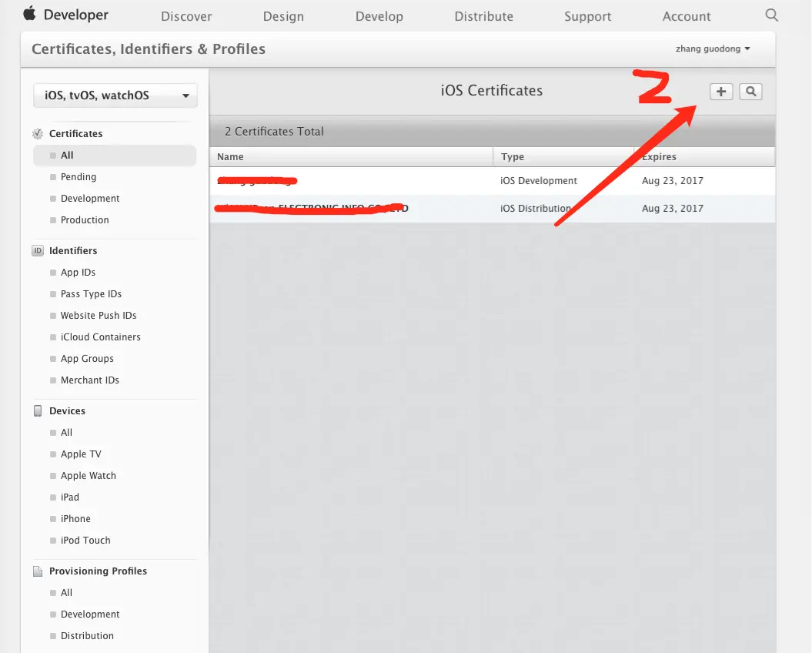Click the Devices section phone icon

pyautogui.click(x=38, y=411)
